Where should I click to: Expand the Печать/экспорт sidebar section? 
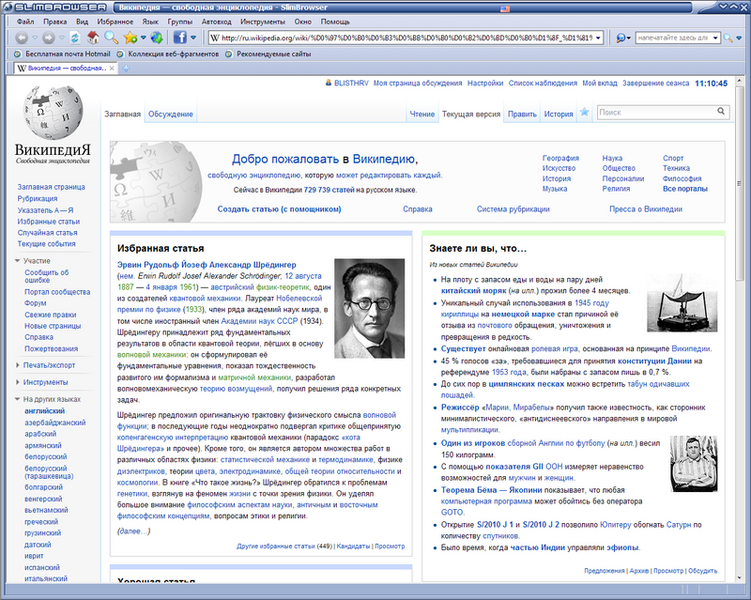pyautogui.click(x=17, y=365)
